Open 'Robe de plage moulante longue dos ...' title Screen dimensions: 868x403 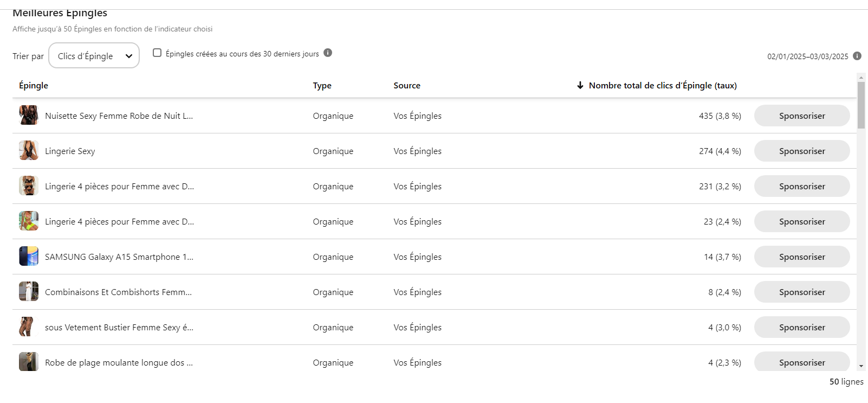pyautogui.click(x=119, y=362)
